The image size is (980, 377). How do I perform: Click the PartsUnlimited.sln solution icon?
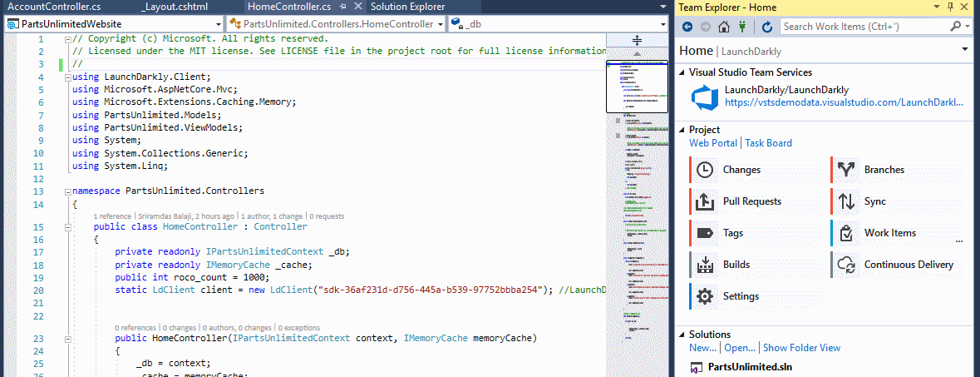696,368
